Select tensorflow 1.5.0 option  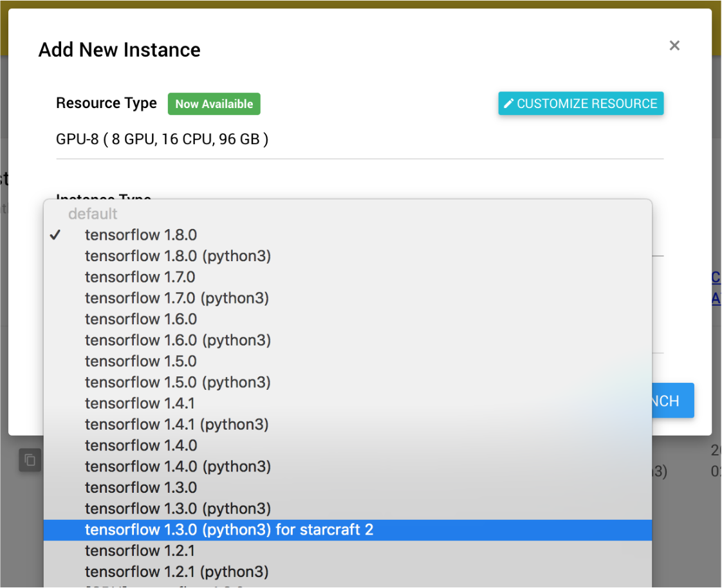[347, 362]
